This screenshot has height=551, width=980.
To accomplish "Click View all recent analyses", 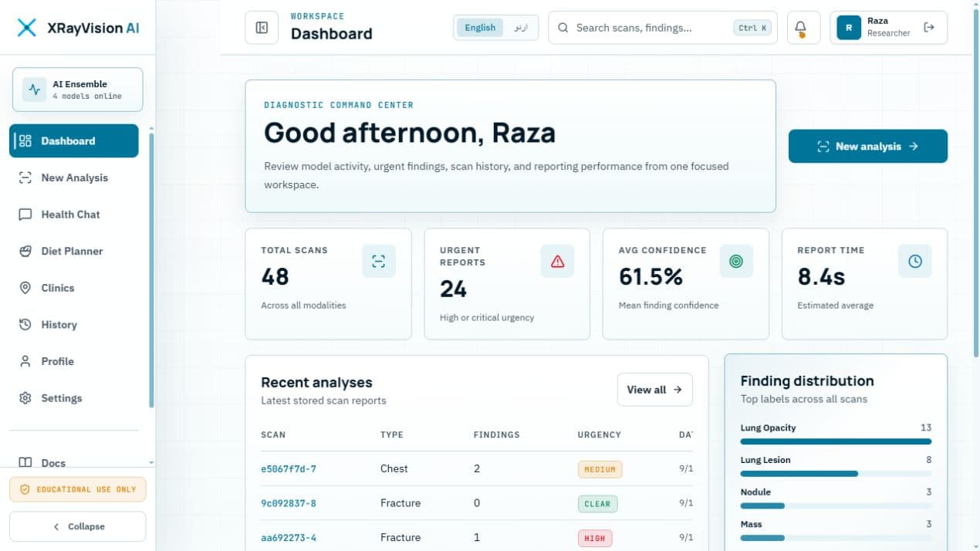I will (654, 390).
